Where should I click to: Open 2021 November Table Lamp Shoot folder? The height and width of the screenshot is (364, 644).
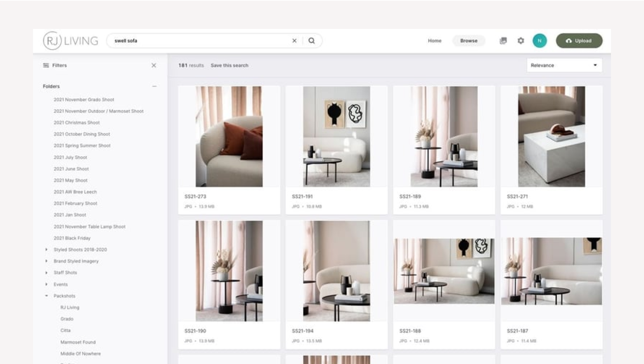click(x=90, y=227)
